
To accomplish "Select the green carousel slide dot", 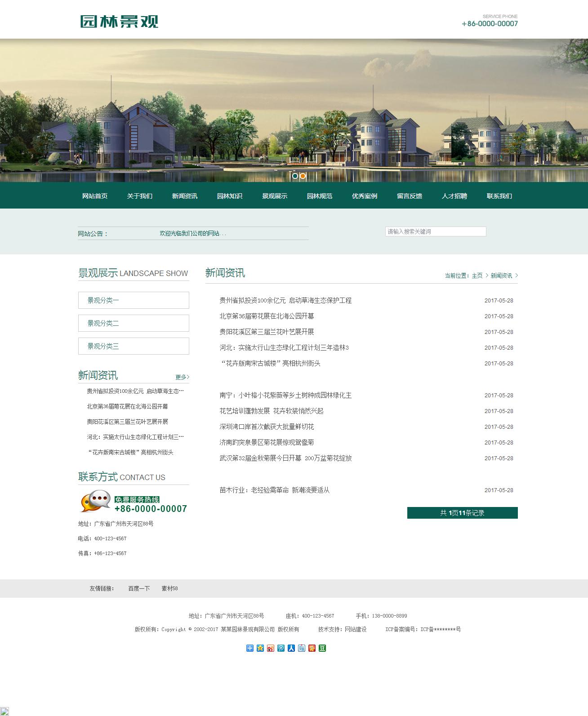I will (x=295, y=176).
